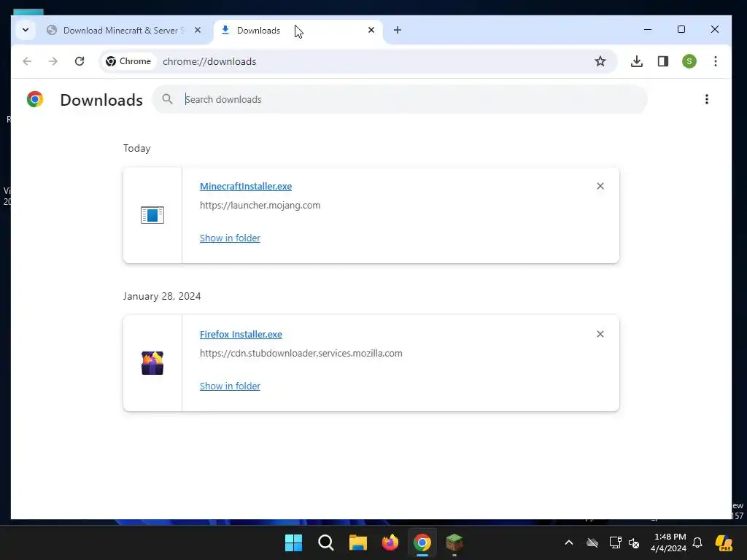Open the Minecraft taskbar icon

coord(454,542)
